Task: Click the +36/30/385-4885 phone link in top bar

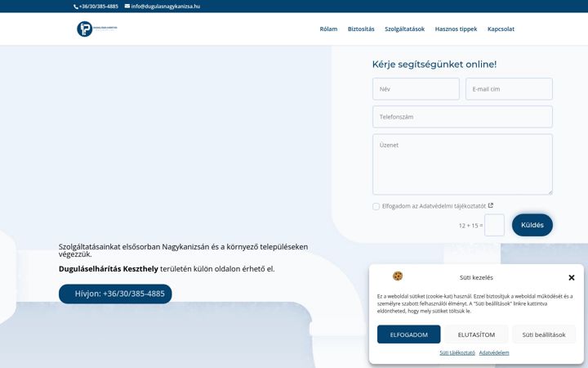Action: pos(99,7)
